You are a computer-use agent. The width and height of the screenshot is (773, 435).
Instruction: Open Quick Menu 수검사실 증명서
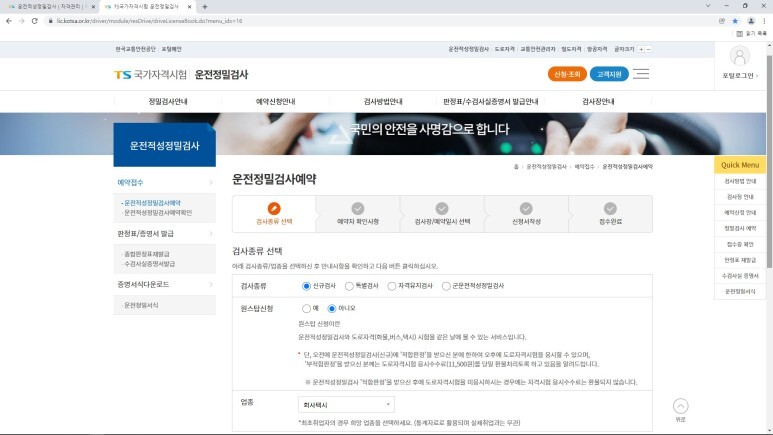pos(740,276)
